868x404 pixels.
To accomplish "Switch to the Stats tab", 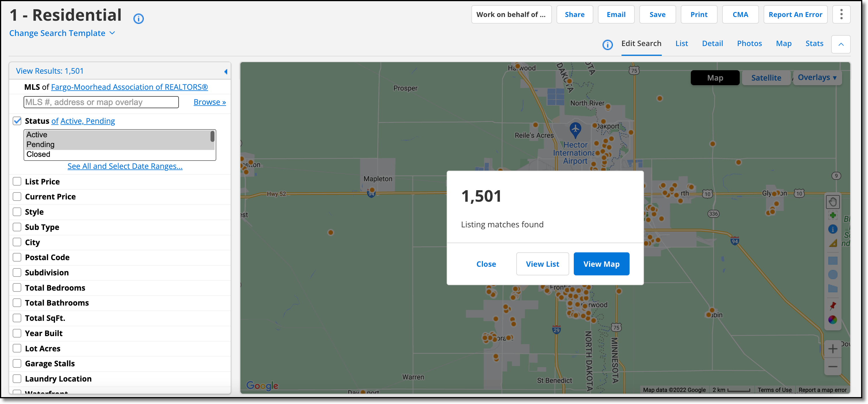I will coord(814,43).
